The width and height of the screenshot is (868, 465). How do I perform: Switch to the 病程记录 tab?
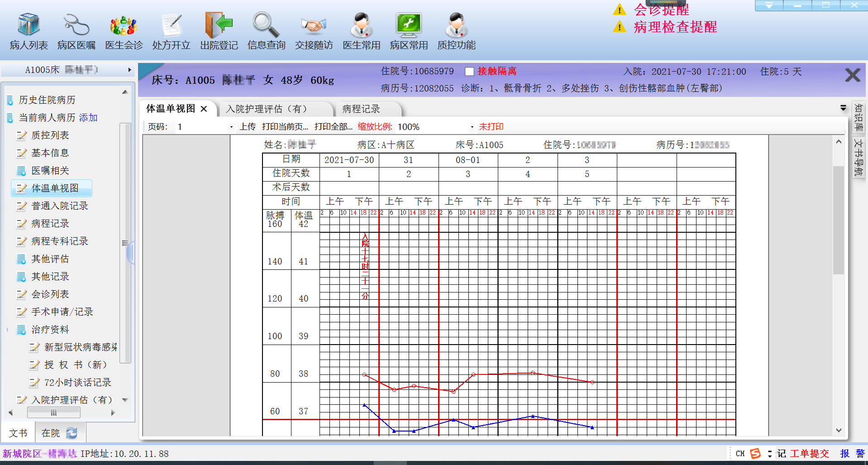361,109
